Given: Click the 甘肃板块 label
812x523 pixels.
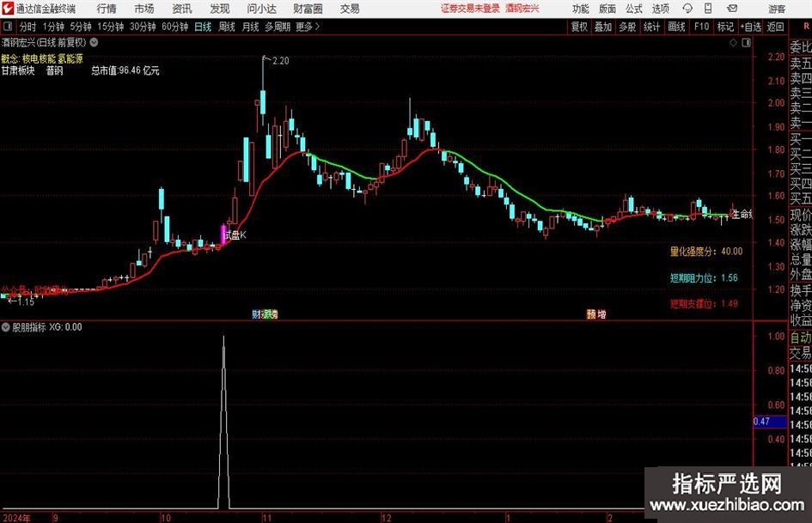Looking at the screenshot, I should click(17, 70).
